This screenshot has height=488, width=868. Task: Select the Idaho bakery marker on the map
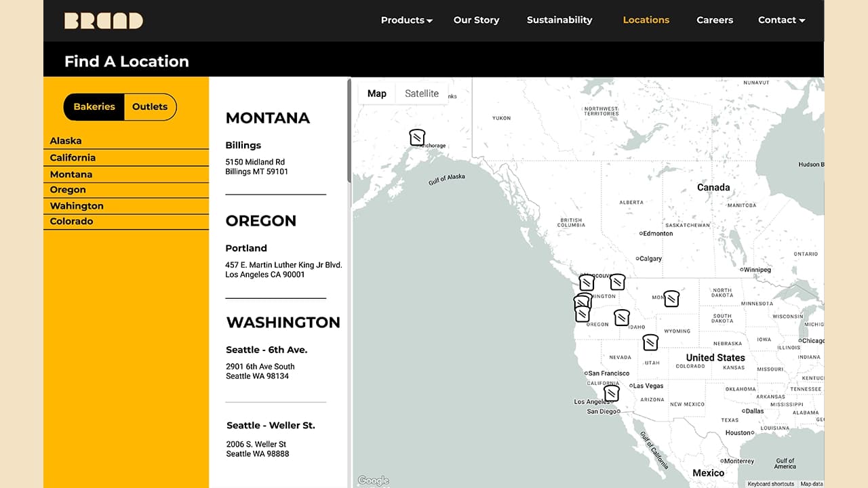622,318
